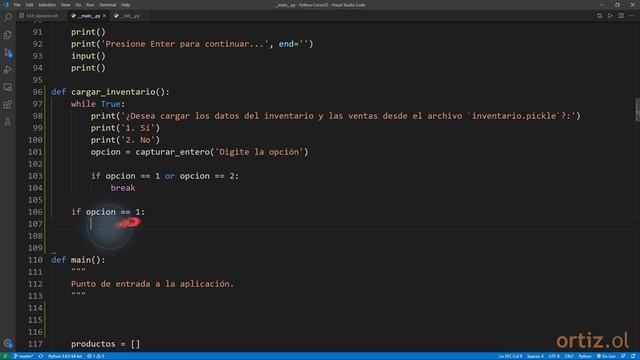The width and height of the screenshot is (640, 360).
Task: Open the File menu
Action: pos(17,5)
